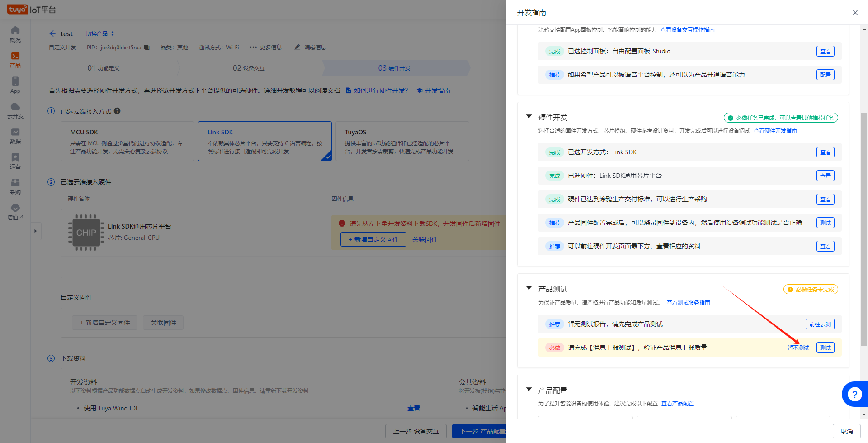868x443 pixels.
Task: Click 查看 for 生产交付标准 row
Action: point(826,199)
